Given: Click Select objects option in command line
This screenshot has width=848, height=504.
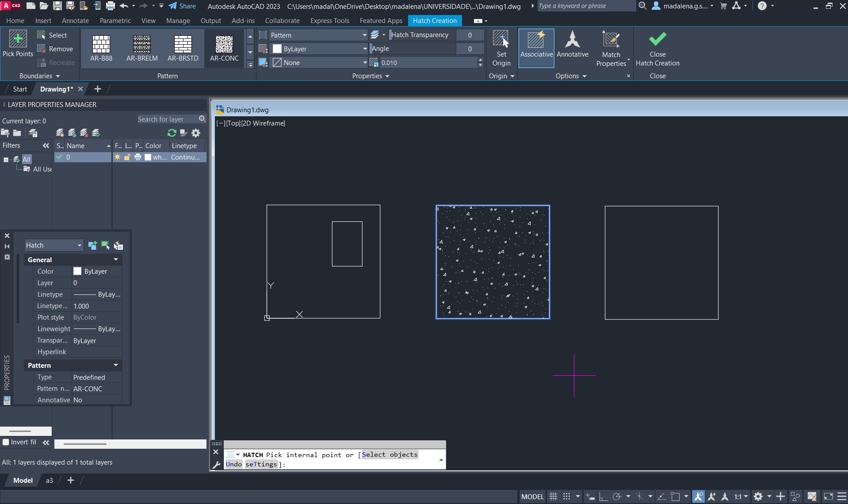Looking at the screenshot, I should pos(389,454).
